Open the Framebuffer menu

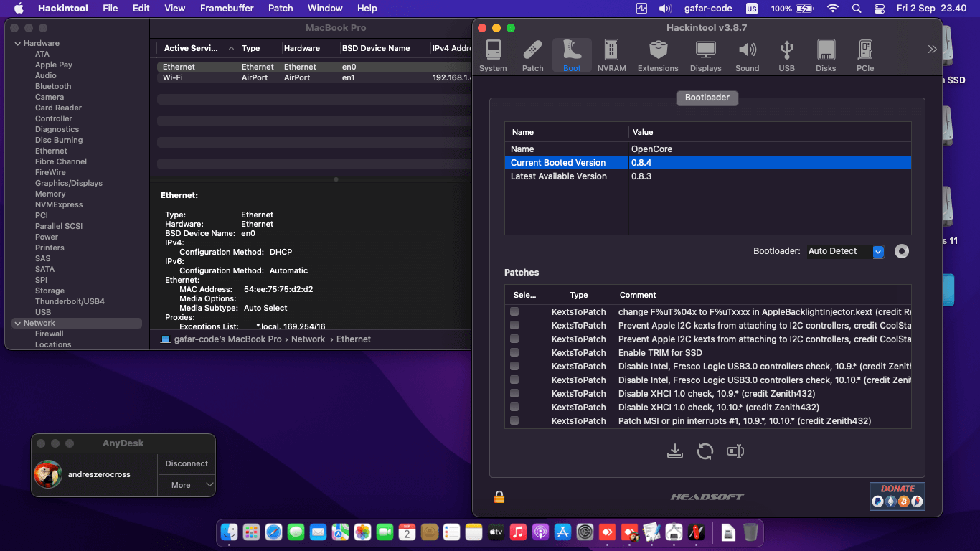tap(227, 9)
